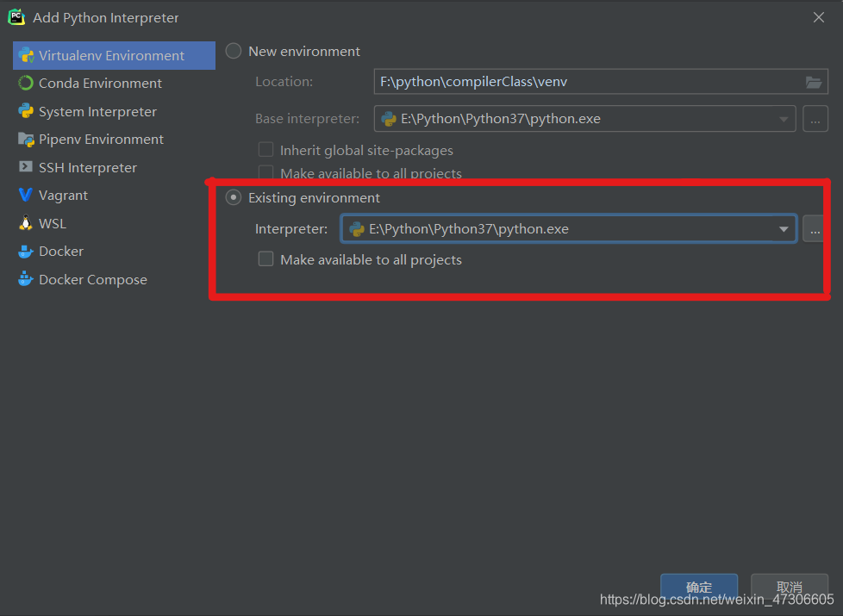Browse interpreters with the ellipsis button
This screenshot has height=616, width=843.
[x=815, y=228]
